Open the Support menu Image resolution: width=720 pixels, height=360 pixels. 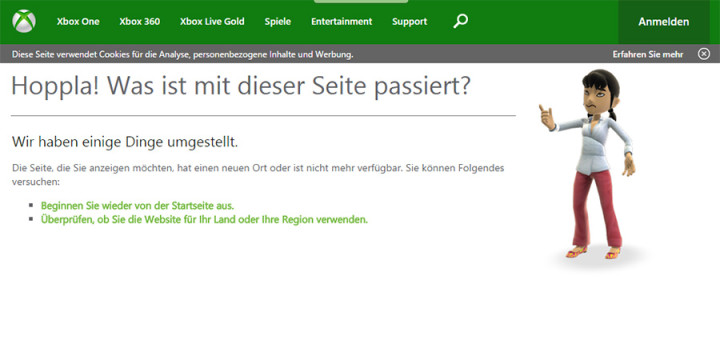point(410,22)
